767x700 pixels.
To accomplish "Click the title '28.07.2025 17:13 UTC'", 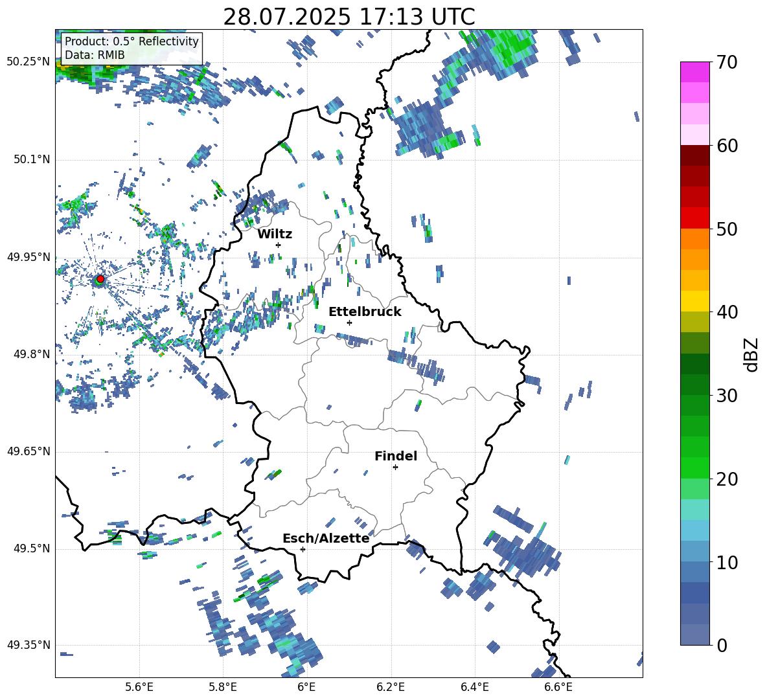I will coord(349,17).
